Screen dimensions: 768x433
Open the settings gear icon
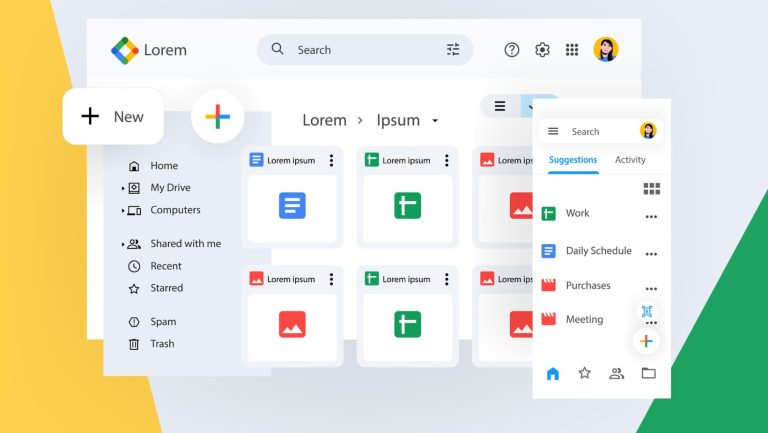click(x=542, y=49)
